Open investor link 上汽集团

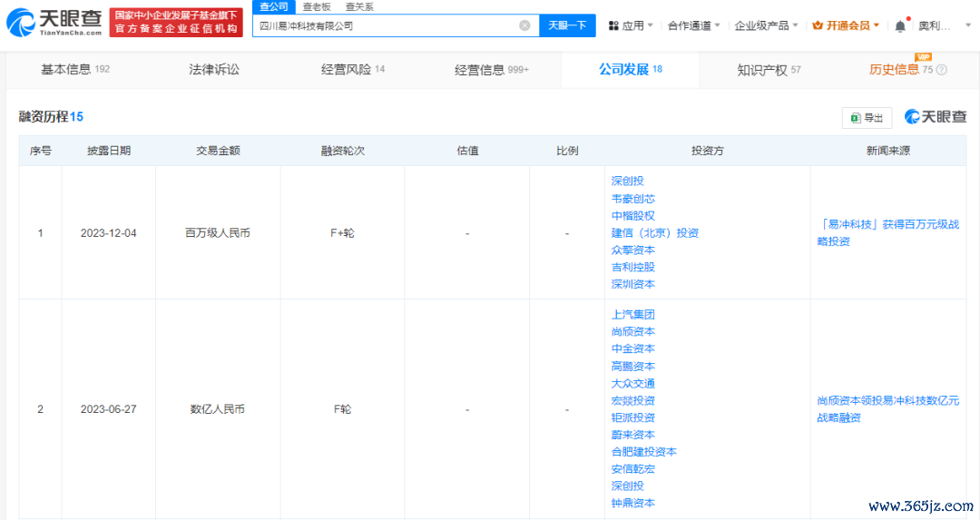[x=633, y=314]
